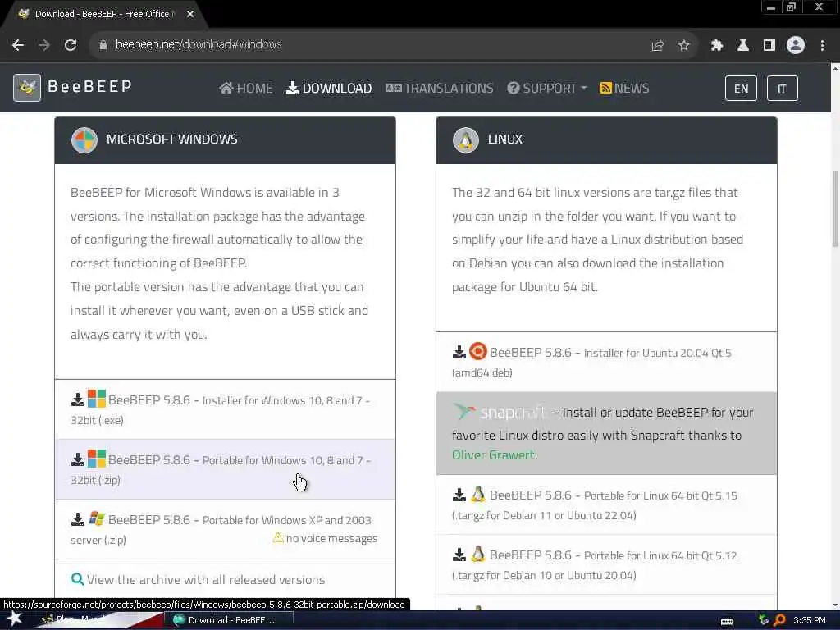840x630 pixels.
Task: Go to the HOME menu item
Action: point(246,89)
